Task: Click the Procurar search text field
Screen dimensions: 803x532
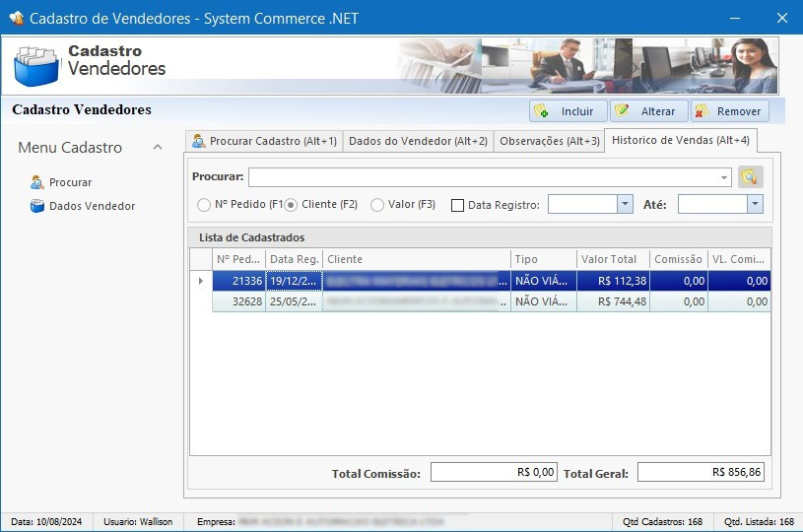Action: (483, 177)
